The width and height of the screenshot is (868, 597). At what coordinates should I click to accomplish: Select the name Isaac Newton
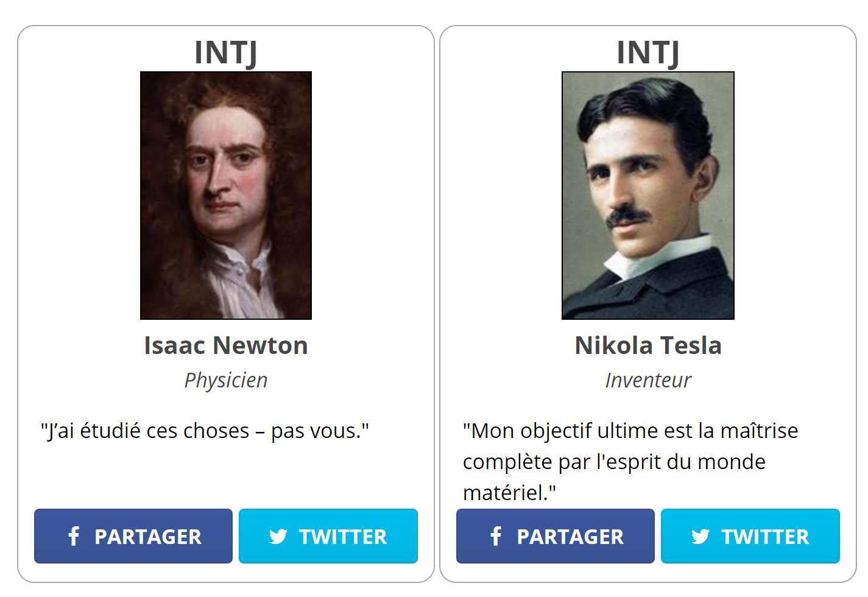226,345
